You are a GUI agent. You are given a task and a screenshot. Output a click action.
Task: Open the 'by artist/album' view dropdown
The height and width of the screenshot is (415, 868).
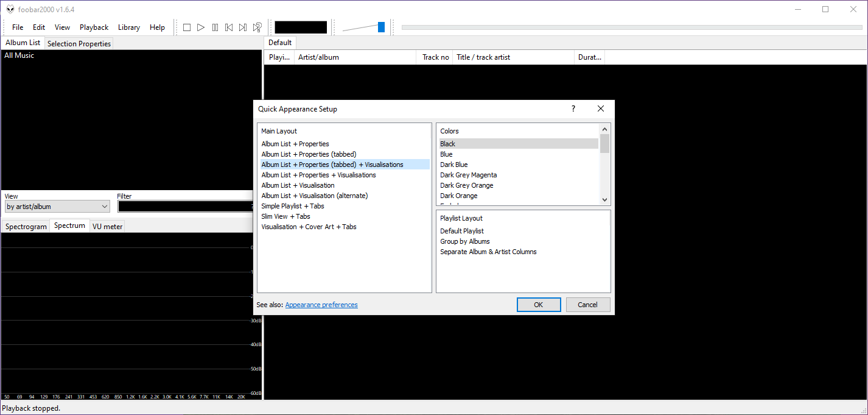(57, 207)
